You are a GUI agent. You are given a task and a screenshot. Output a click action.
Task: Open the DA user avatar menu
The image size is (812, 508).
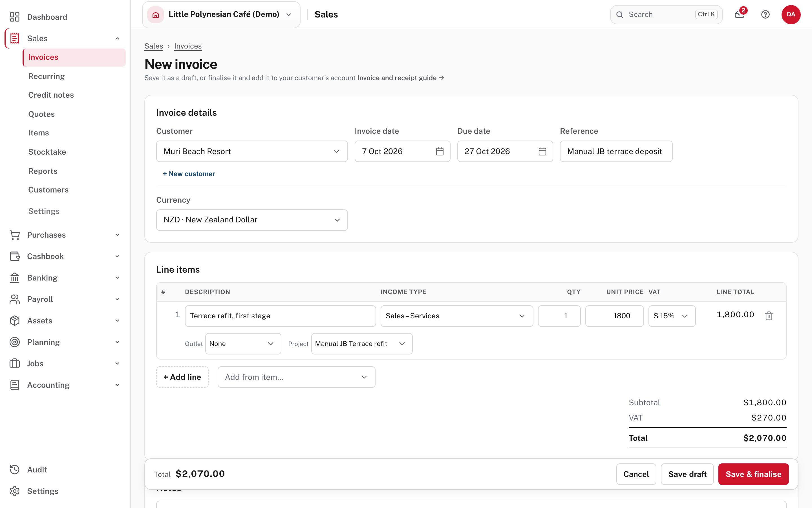[791, 14]
